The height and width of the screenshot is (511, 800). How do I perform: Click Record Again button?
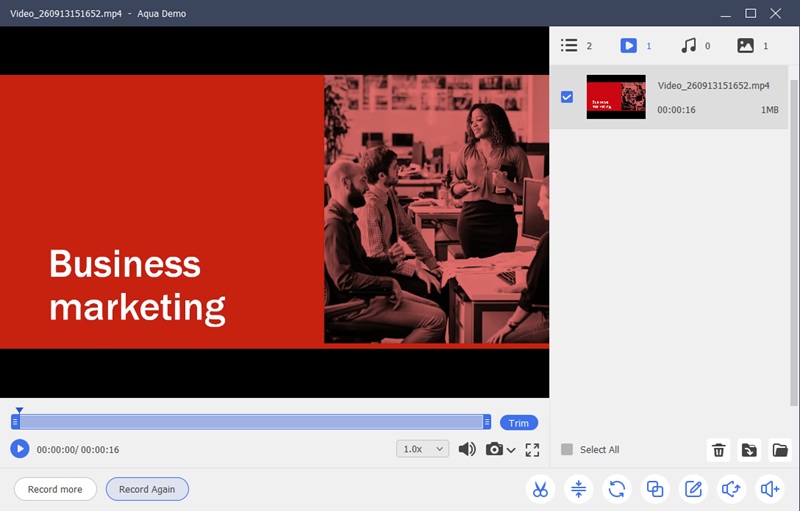click(147, 489)
